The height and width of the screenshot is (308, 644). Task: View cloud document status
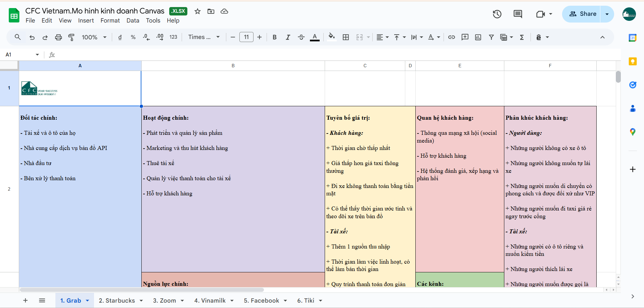(224, 11)
